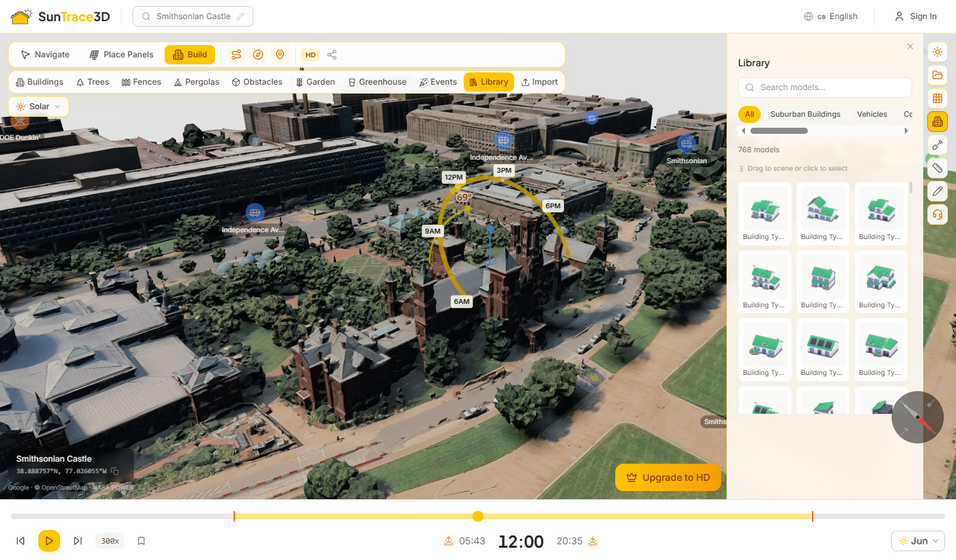956x560 pixels.
Task: Select first model in second row
Action: tap(765, 281)
